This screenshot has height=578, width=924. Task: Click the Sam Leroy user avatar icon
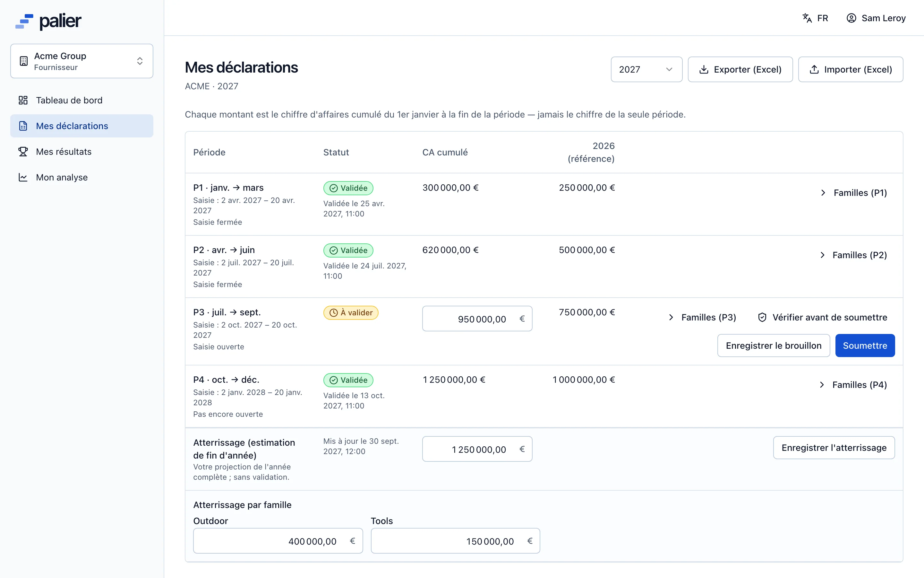(x=851, y=18)
